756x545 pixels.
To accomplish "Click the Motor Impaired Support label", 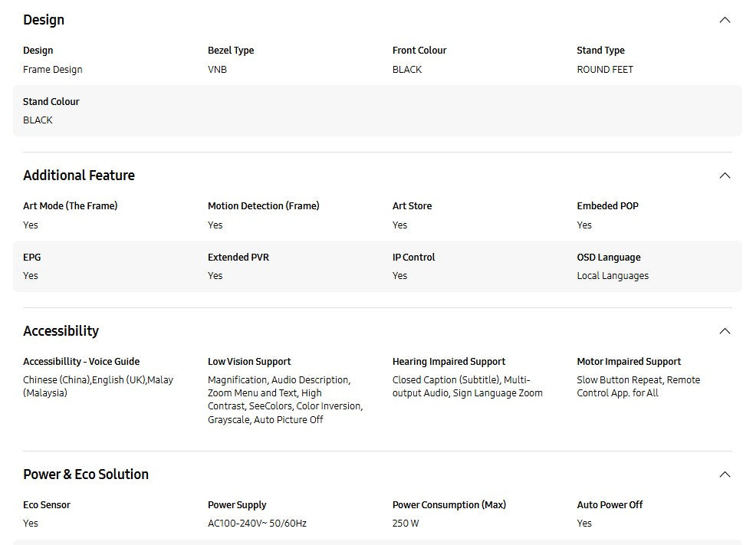I will click(629, 362).
